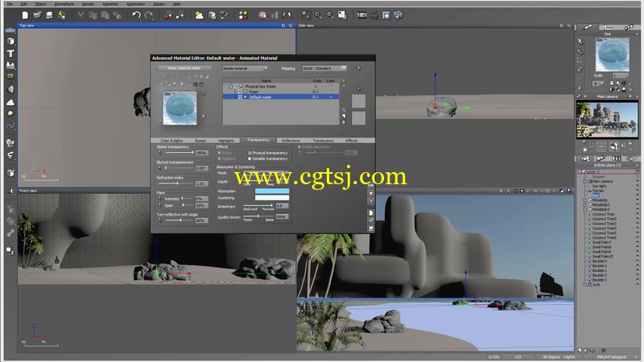Open the Atmosphere editor cloud icon
The height and width of the screenshot is (362, 644).
coord(199,15)
